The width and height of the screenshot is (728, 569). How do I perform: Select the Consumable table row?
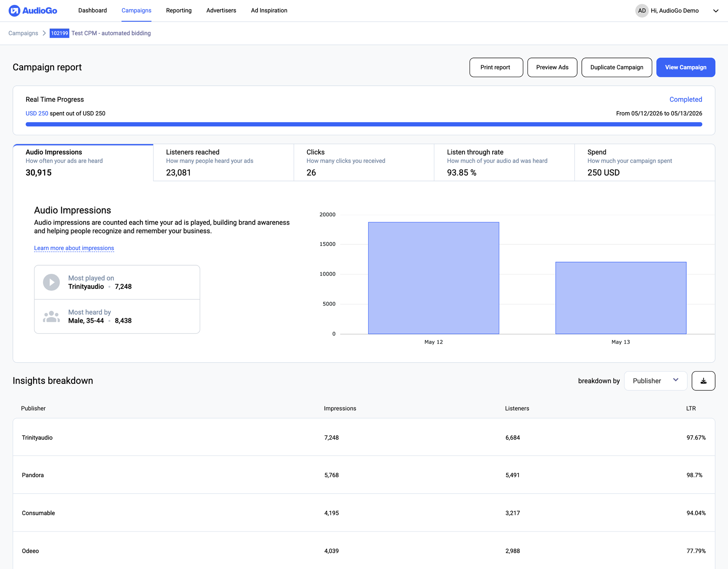pyautogui.click(x=364, y=513)
